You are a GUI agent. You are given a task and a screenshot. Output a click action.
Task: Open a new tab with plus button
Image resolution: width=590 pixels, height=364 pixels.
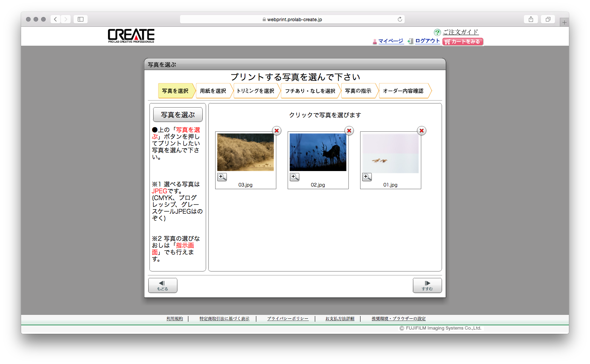point(564,22)
